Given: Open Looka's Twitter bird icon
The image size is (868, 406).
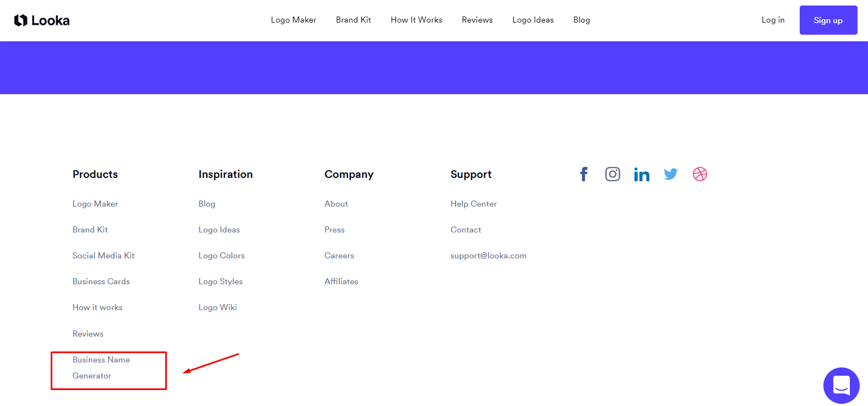Looking at the screenshot, I should click(671, 174).
